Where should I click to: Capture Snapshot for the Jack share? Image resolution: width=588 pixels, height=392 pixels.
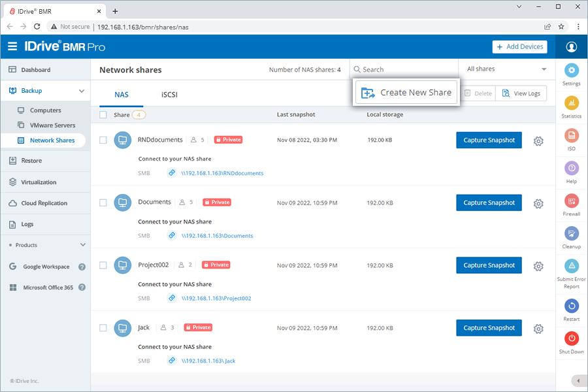tap(489, 328)
